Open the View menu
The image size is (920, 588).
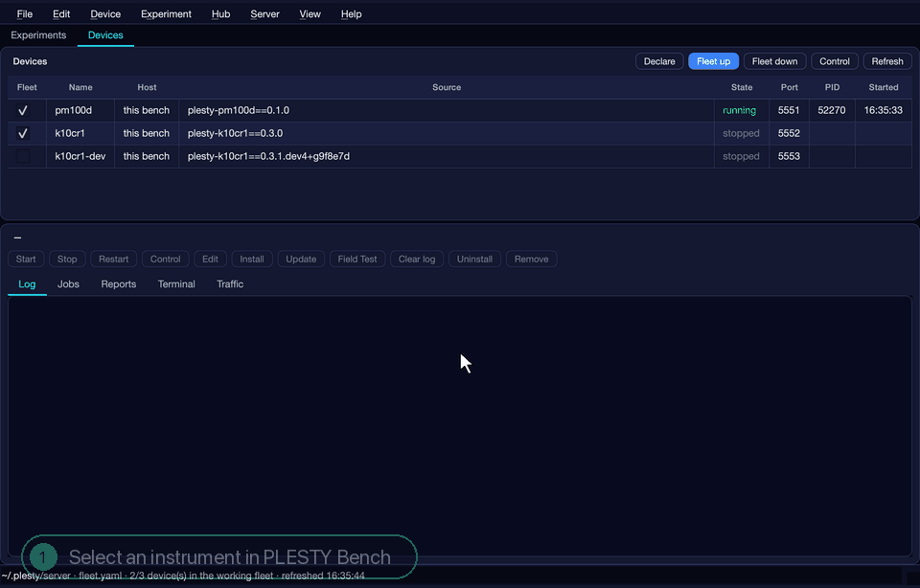click(310, 14)
